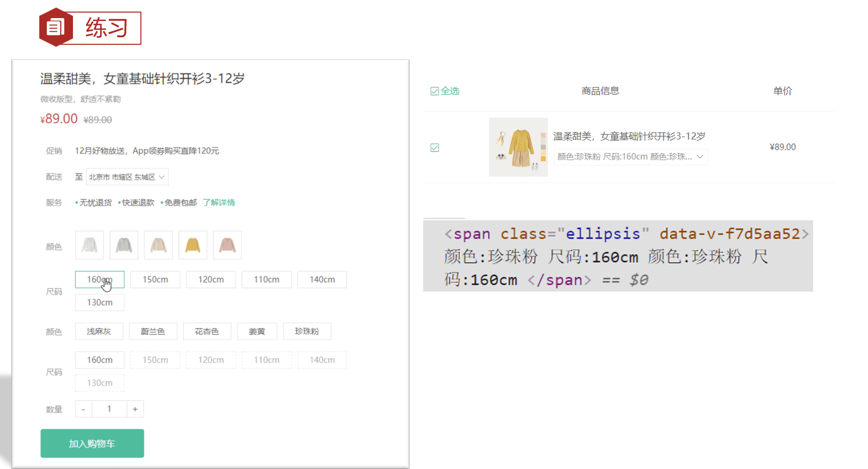
Task: Pick the 珍珠粉 color option
Action: tap(307, 331)
